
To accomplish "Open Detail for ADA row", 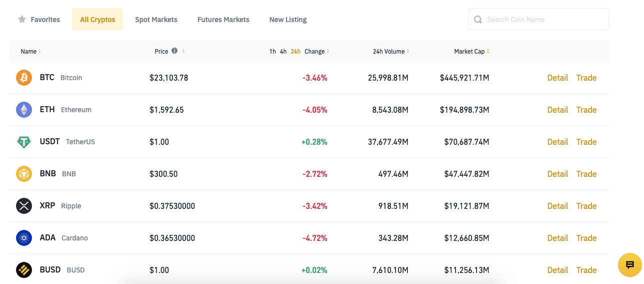I will (x=557, y=238).
